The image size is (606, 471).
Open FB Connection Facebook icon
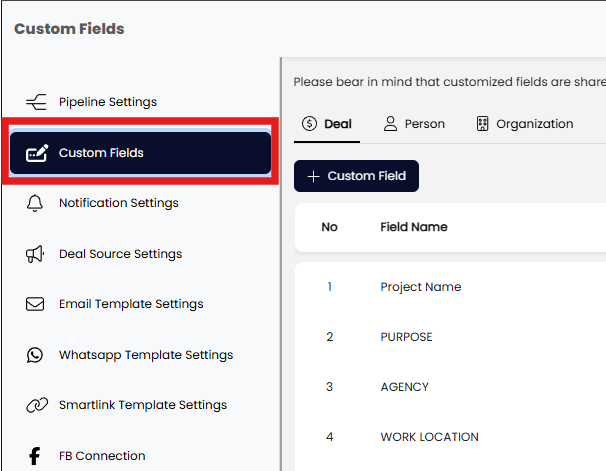(35, 456)
